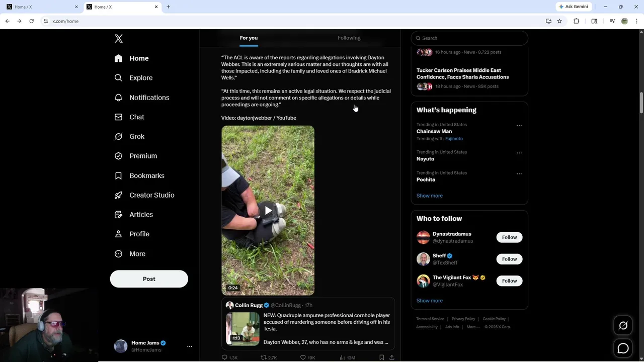Open Notifications from the sidebar
The height and width of the screenshot is (362, 644).
142,98
